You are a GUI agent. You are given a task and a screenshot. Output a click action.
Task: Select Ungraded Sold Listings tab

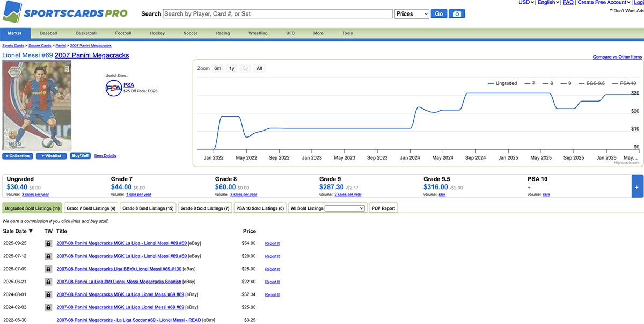(32, 208)
